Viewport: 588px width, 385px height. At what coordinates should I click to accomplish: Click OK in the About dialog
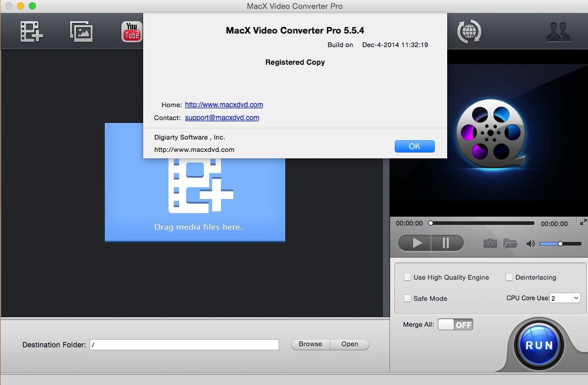coord(414,147)
